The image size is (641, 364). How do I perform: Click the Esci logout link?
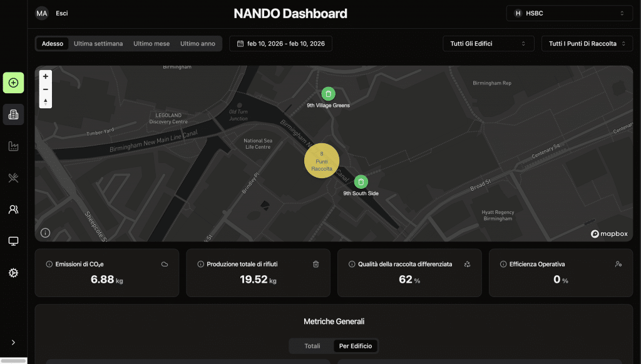(62, 13)
